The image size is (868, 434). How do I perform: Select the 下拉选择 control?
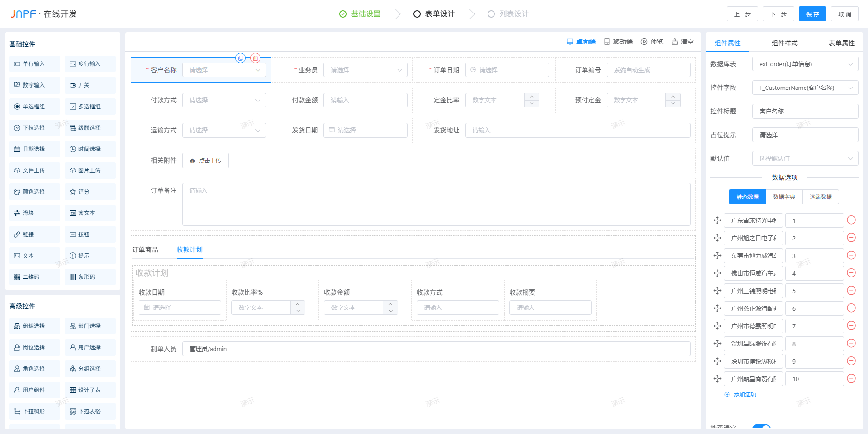pos(35,128)
